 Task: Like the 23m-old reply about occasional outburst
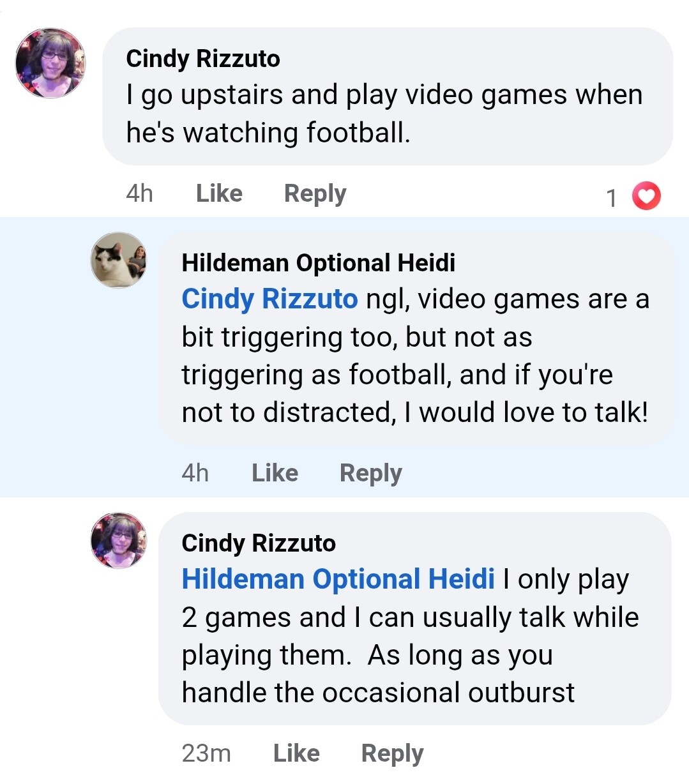click(296, 753)
